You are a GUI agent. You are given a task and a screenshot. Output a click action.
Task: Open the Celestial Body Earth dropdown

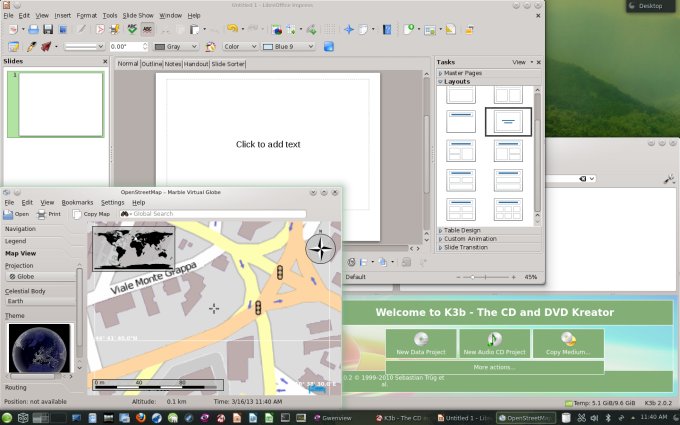pyautogui.click(x=39, y=301)
